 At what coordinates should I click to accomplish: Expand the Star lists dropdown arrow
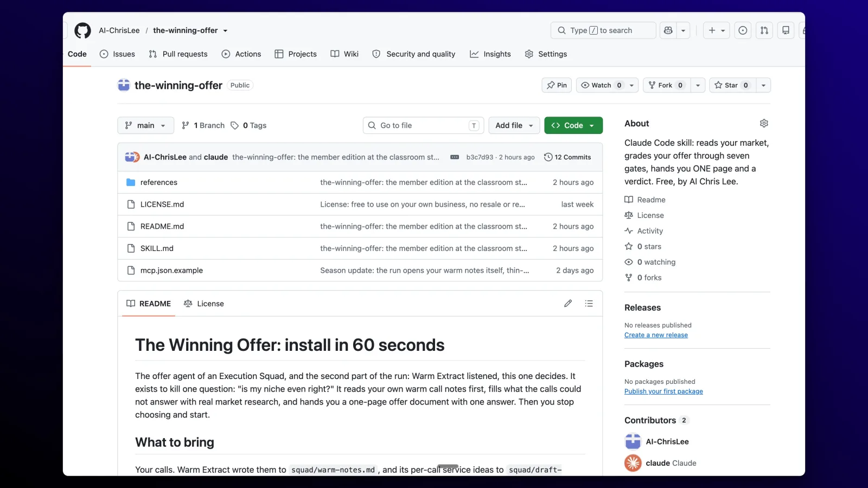[763, 85]
